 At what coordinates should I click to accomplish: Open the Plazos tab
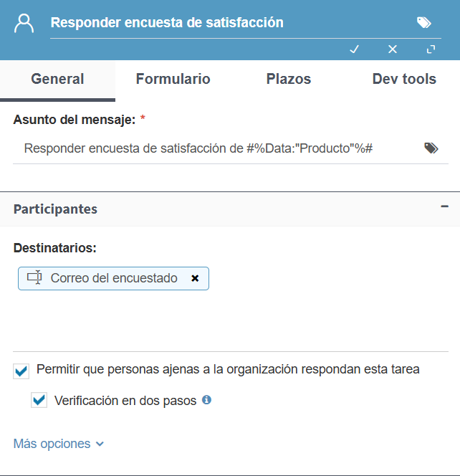tap(289, 79)
